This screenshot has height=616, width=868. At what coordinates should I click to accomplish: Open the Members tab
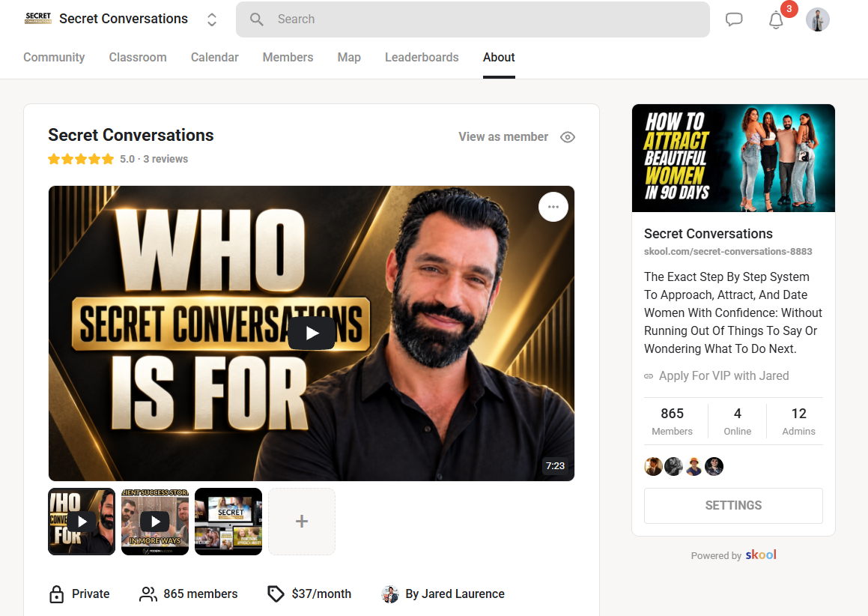[288, 57]
